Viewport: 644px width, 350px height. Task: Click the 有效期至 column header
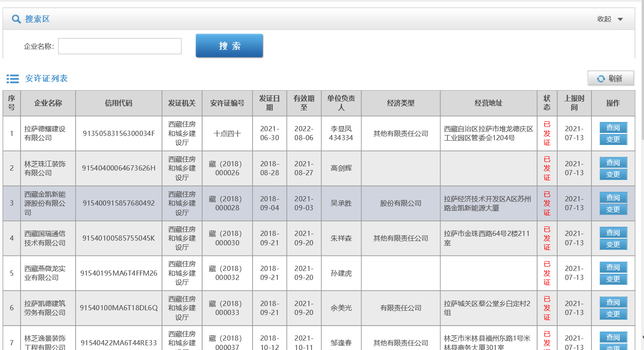(303, 103)
